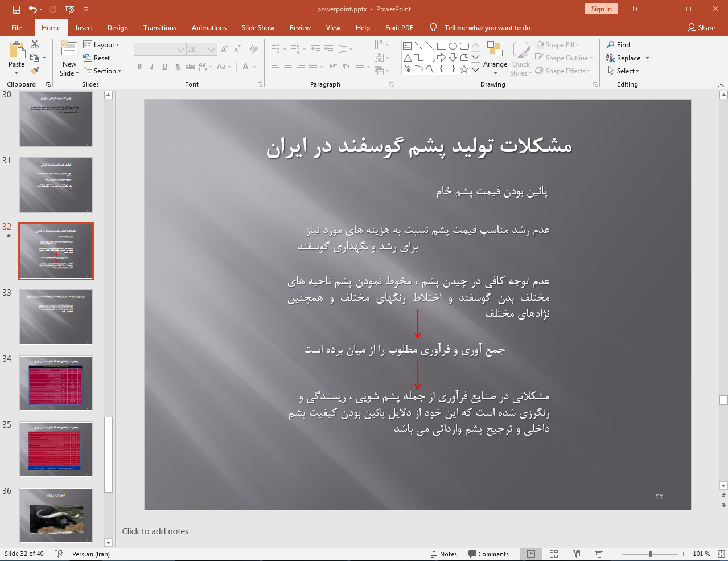
Task: Click the Undo arrow icon
Action: click(x=32, y=9)
